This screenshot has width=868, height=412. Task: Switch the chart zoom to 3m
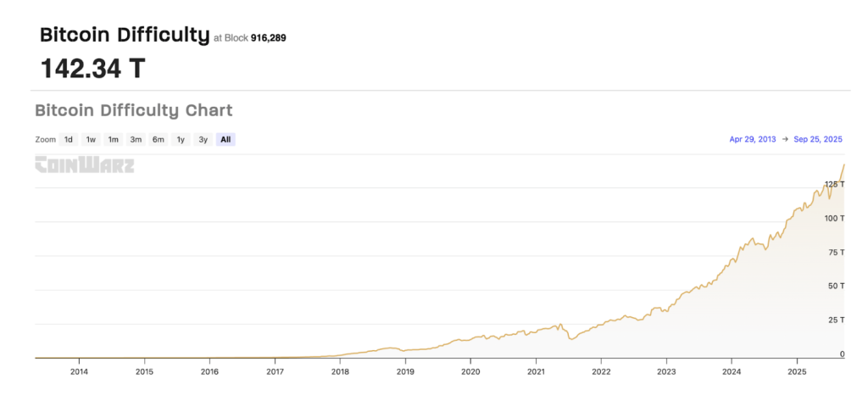coord(136,139)
